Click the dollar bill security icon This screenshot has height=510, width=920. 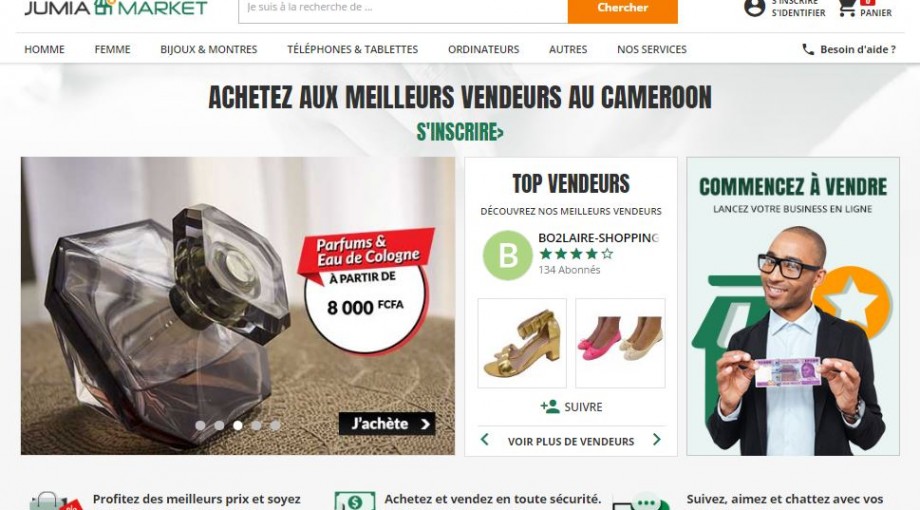(354, 501)
